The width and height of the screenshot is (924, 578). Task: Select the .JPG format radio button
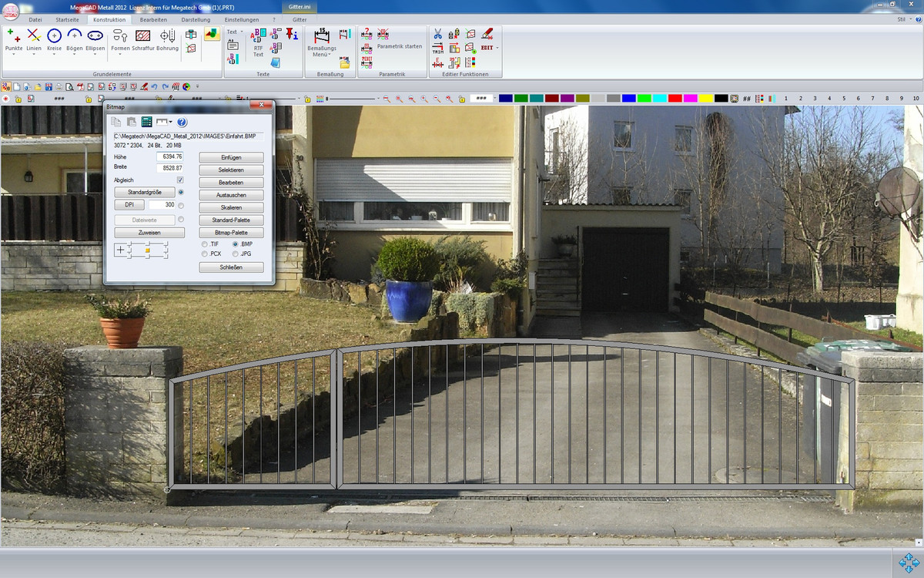point(236,254)
